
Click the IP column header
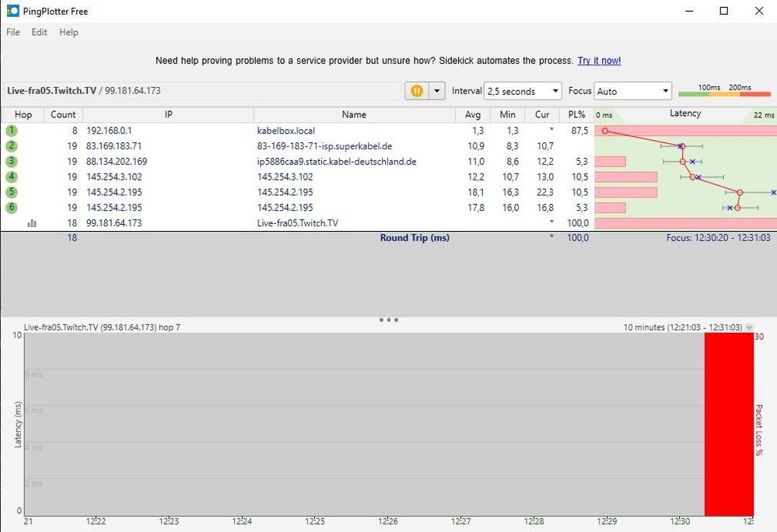(168, 114)
